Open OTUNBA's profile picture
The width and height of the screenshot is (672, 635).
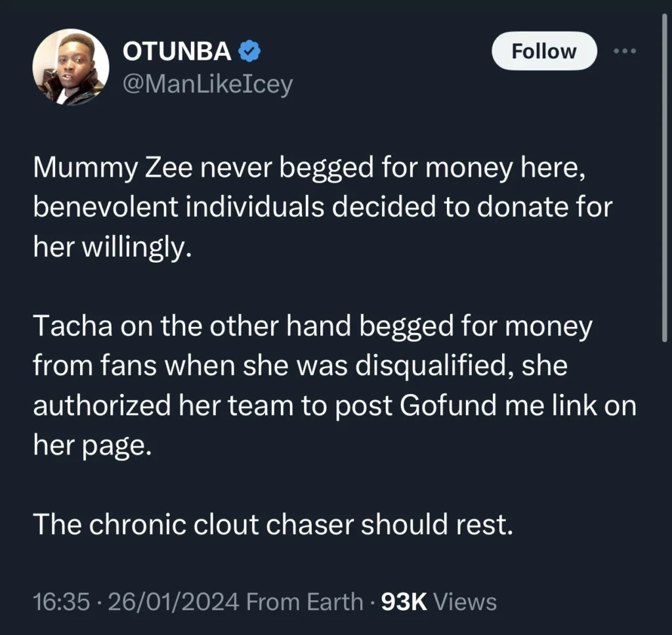(71, 68)
